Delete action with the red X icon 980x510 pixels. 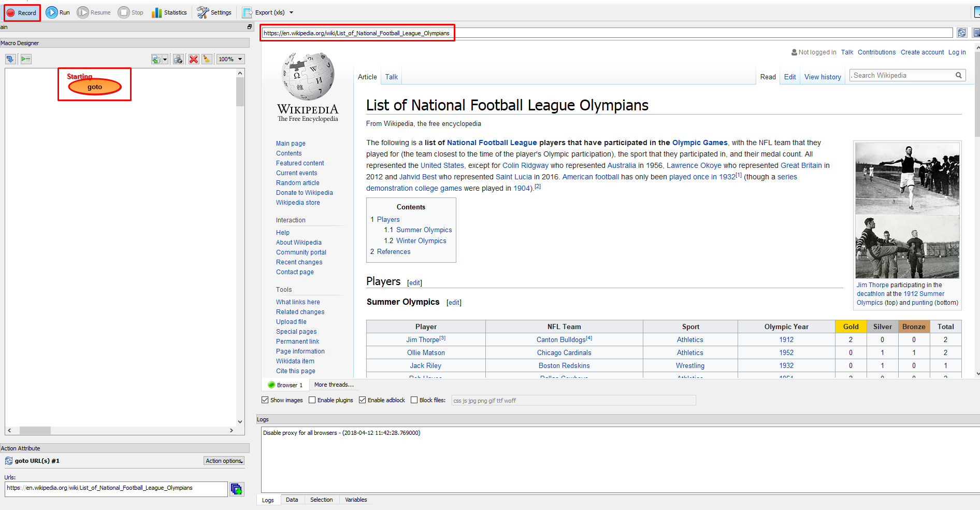point(194,59)
